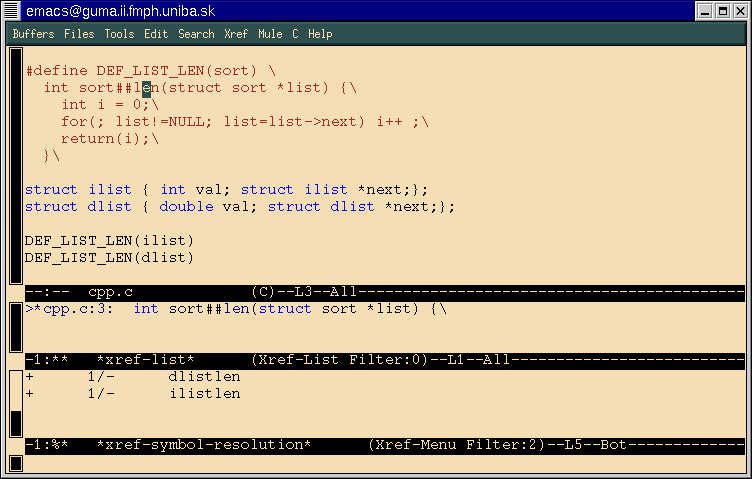The image size is (752, 479).
Task: Click the return(i);\ line
Action: [x=110, y=139]
